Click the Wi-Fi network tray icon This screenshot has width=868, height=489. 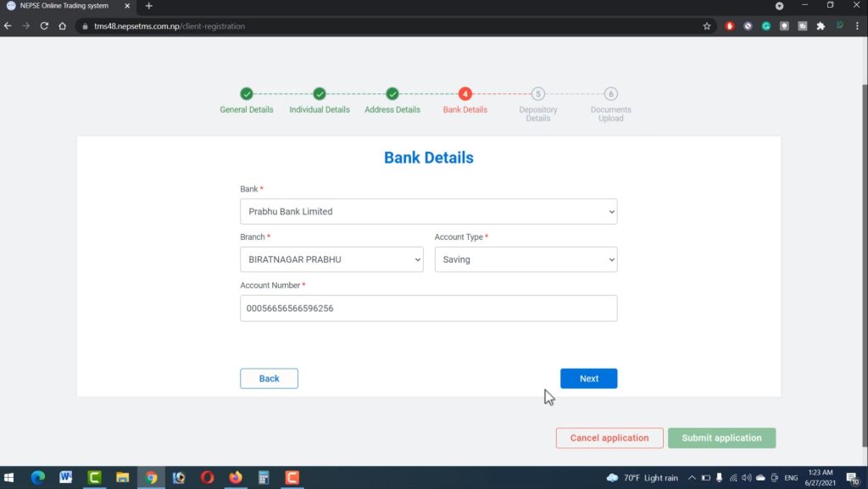coord(733,477)
